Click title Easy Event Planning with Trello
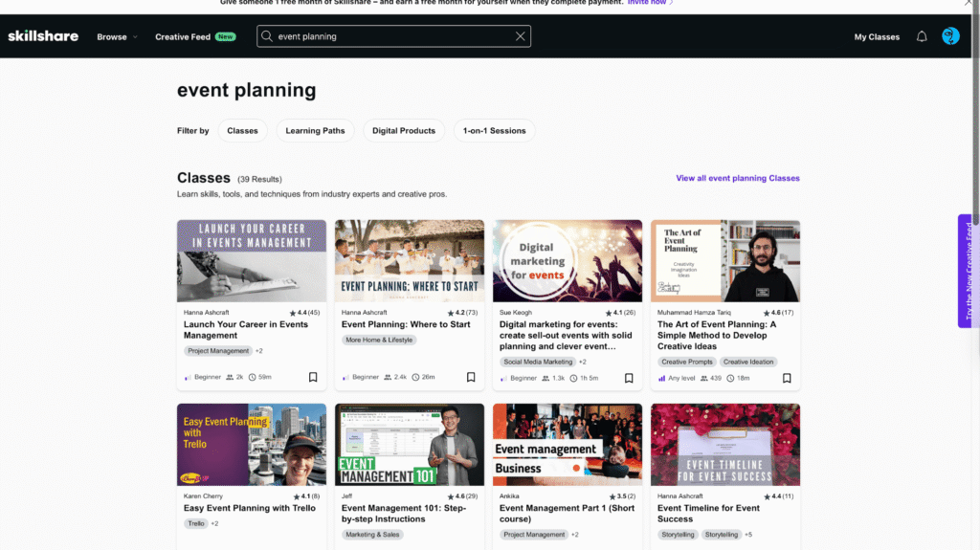This screenshot has width=980, height=550. (x=250, y=508)
